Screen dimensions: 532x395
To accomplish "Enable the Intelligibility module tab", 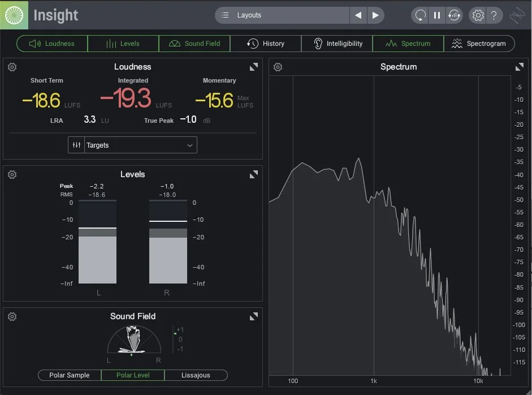I will 337,44.
